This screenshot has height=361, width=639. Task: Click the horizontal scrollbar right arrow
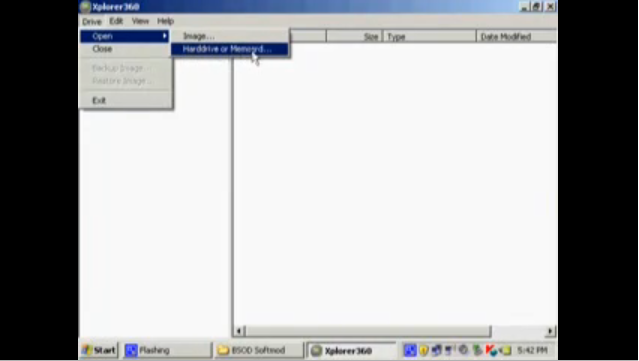pyautogui.click(x=550, y=331)
